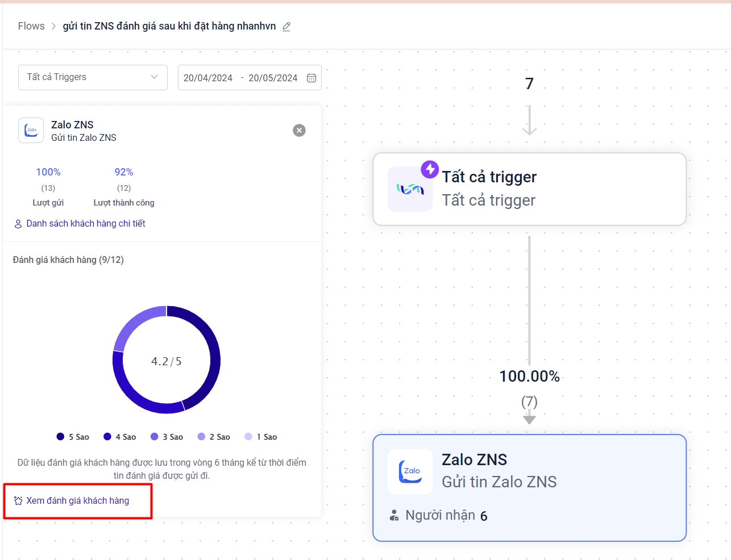The width and height of the screenshot is (731, 560).
Task: Close the Zalo ZNS detail panel
Action: tap(299, 131)
